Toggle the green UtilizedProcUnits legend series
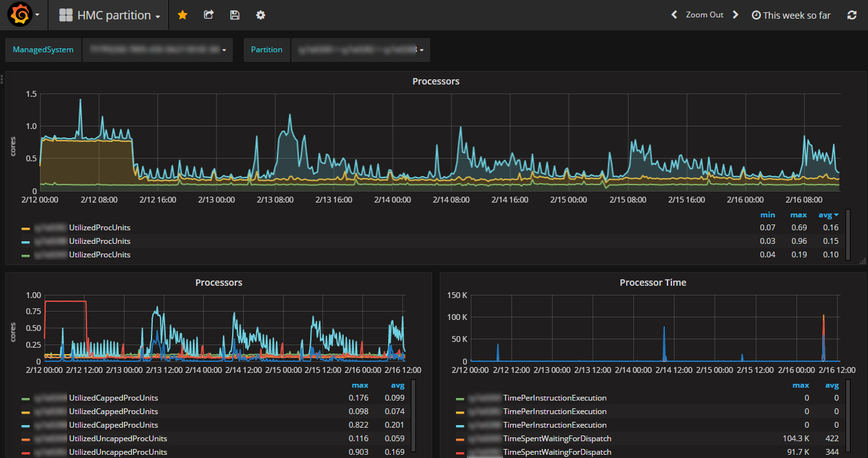 pyautogui.click(x=99, y=255)
